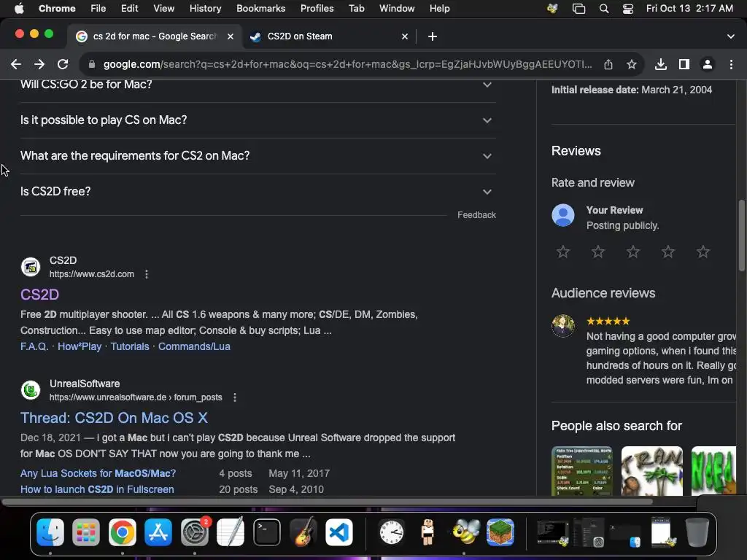Viewport: 747px width, 560px height.
Task: Open Control Center in the menu bar
Action: click(628, 8)
